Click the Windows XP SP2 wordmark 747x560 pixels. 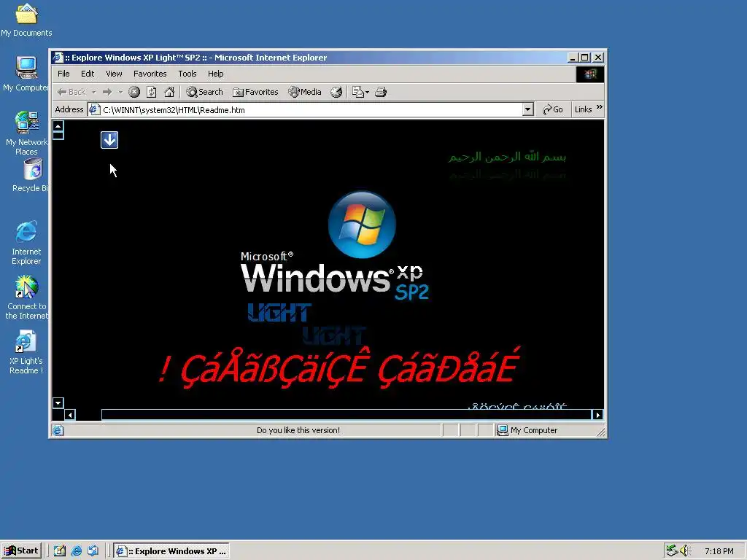click(334, 276)
